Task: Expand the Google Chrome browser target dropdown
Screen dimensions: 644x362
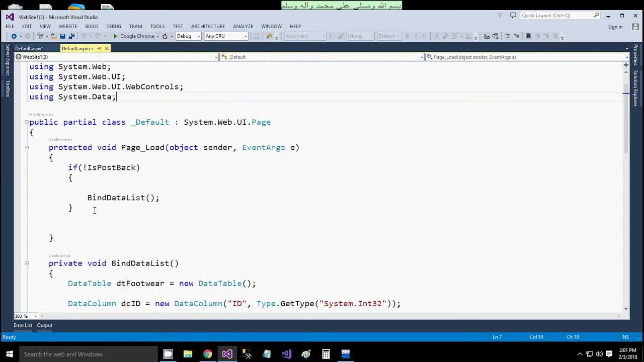Action: 157,36
